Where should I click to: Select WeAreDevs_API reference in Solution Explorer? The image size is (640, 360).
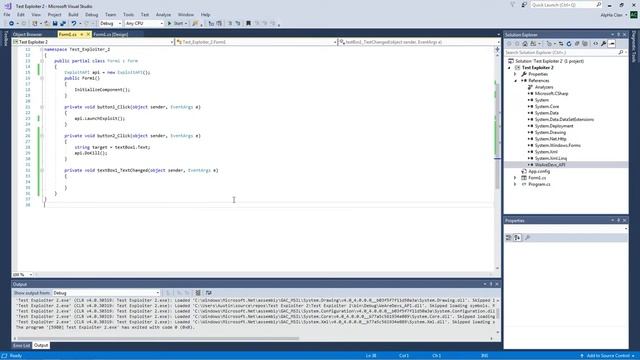pyautogui.click(x=550, y=165)
